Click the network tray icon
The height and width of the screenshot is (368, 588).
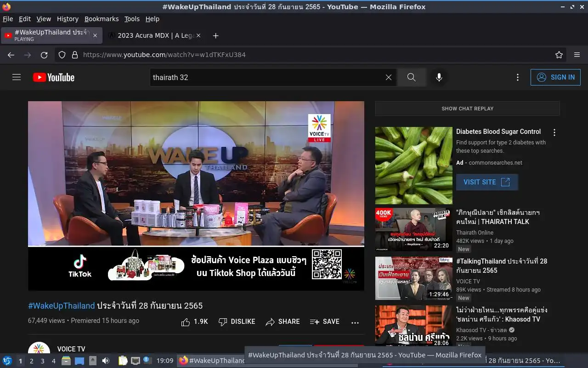(x=136, y=361)
